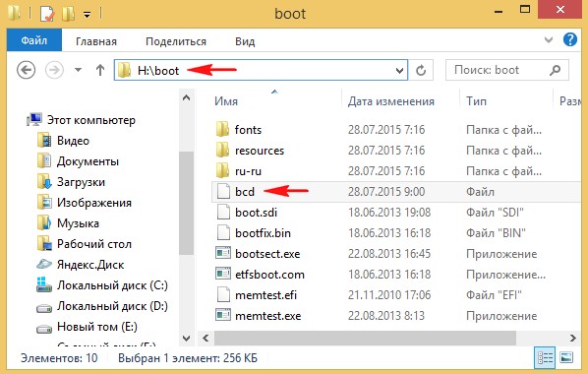The image size is (588, 374).
Task: Customize Quick Access Toolbar dropdown
Action: tap(87, 15)
